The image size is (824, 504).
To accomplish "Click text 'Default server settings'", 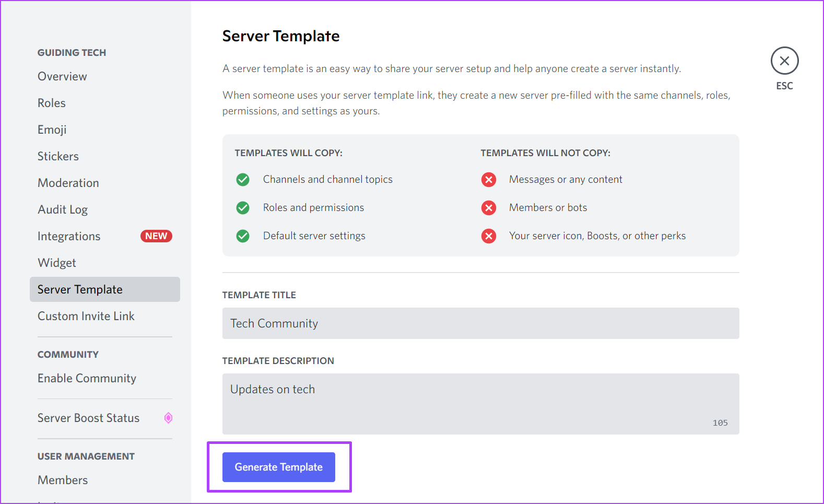I will pos(314,236).
